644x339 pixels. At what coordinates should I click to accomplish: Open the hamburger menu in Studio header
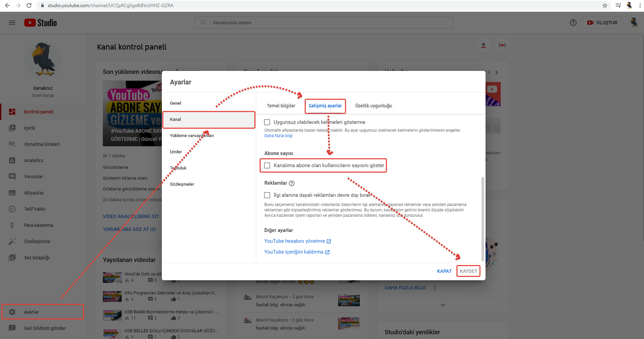tap(12, 23)
